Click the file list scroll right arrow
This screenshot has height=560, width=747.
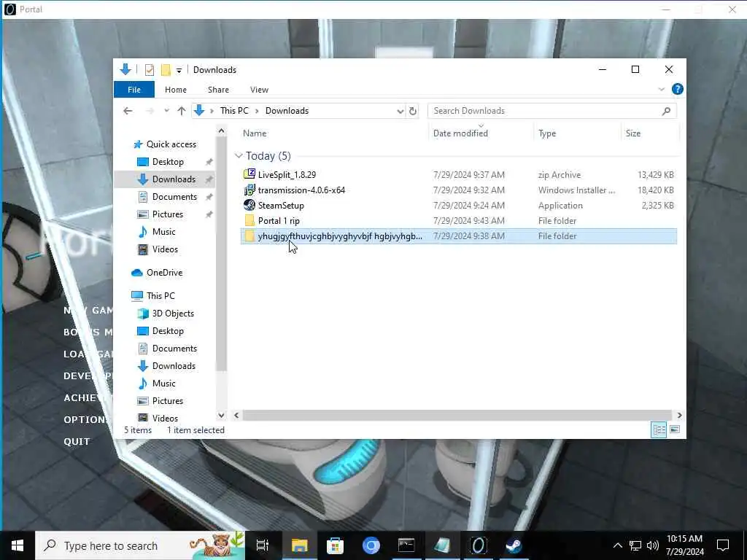(679, 415)
